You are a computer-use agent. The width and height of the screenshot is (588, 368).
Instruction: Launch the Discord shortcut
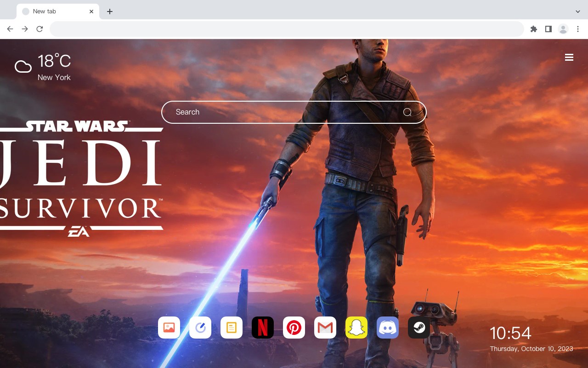[388, 328]
